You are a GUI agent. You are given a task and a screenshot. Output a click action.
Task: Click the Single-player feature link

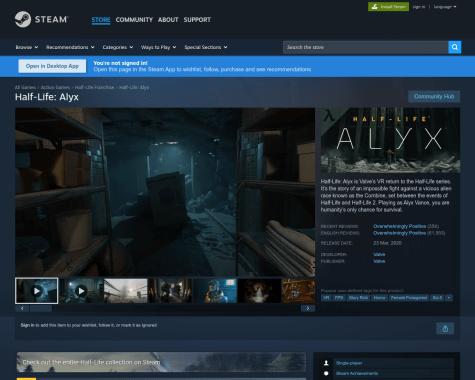click(x=349, y=363)
